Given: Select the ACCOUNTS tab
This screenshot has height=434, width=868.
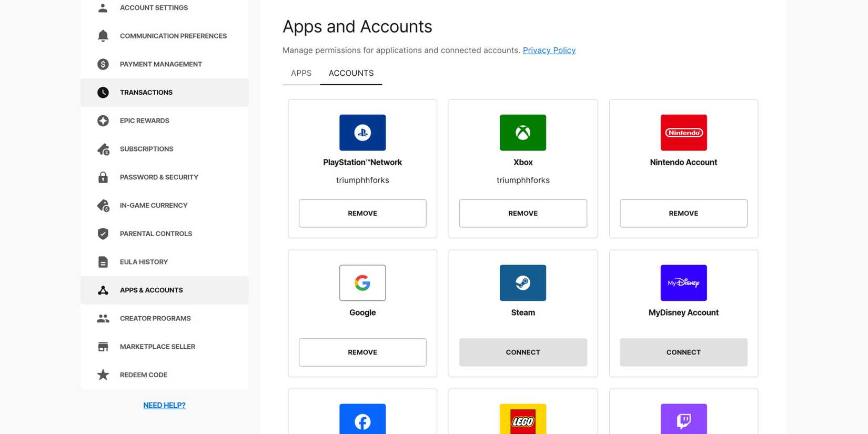Looking at the screenshot, I should point(351,73).
